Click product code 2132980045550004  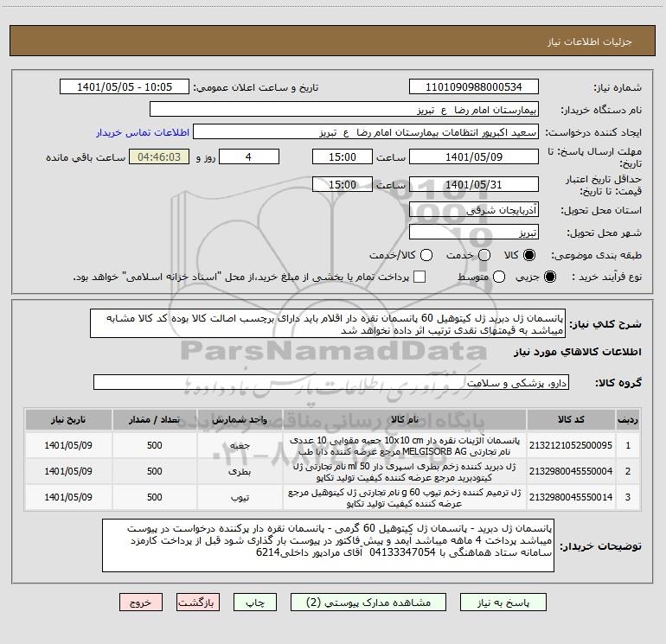tap(571, 471)
